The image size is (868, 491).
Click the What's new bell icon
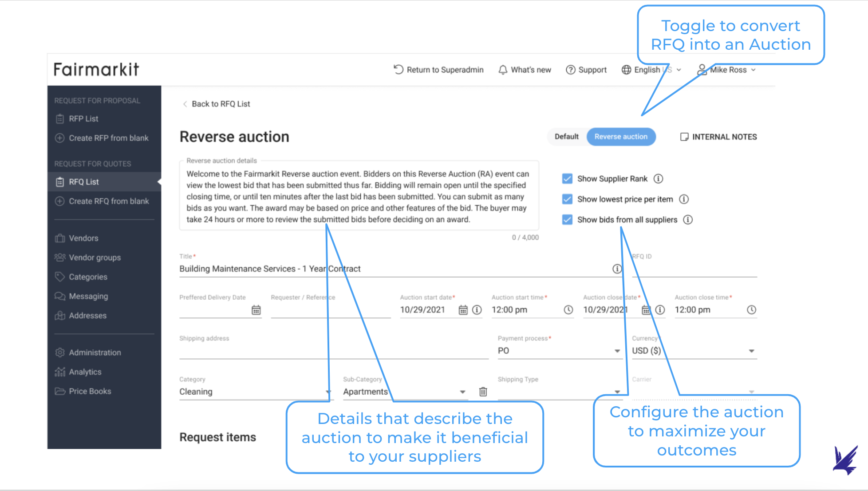[x=503, y=70]
